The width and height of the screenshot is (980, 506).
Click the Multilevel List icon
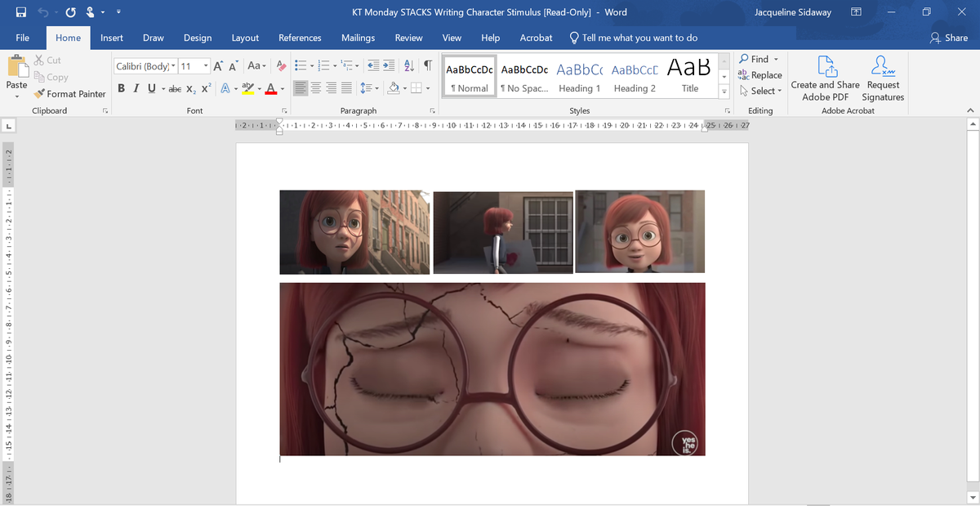(x=345, y=65)
